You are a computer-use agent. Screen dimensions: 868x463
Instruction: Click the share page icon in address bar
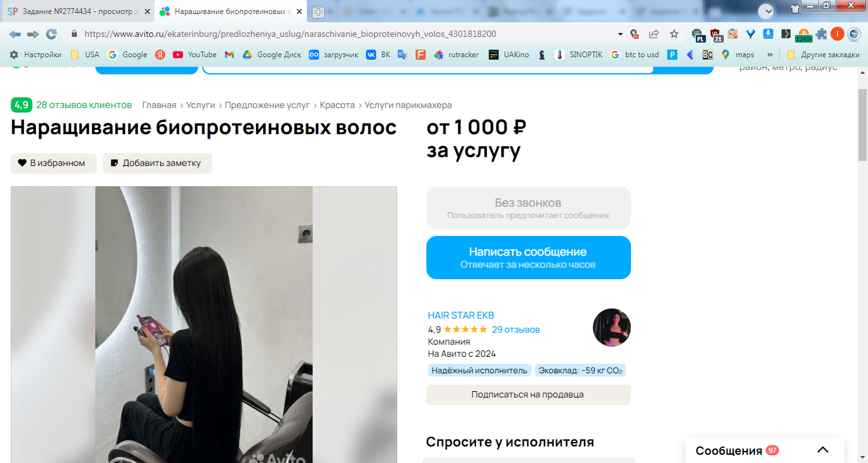654,34
